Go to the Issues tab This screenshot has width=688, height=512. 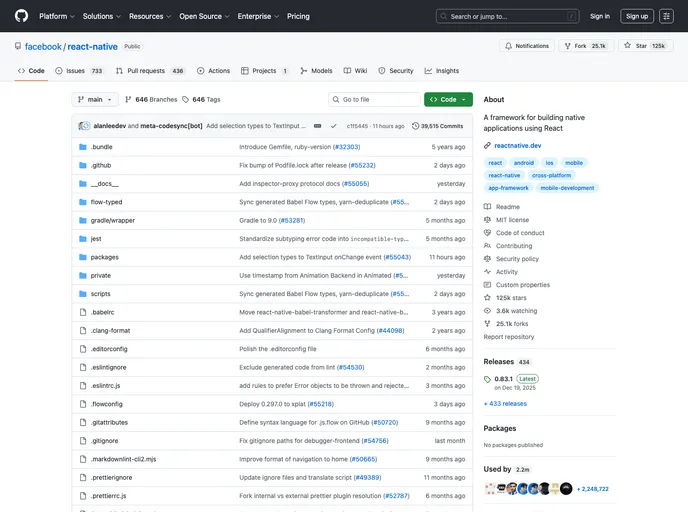click(x=79, y=71)
